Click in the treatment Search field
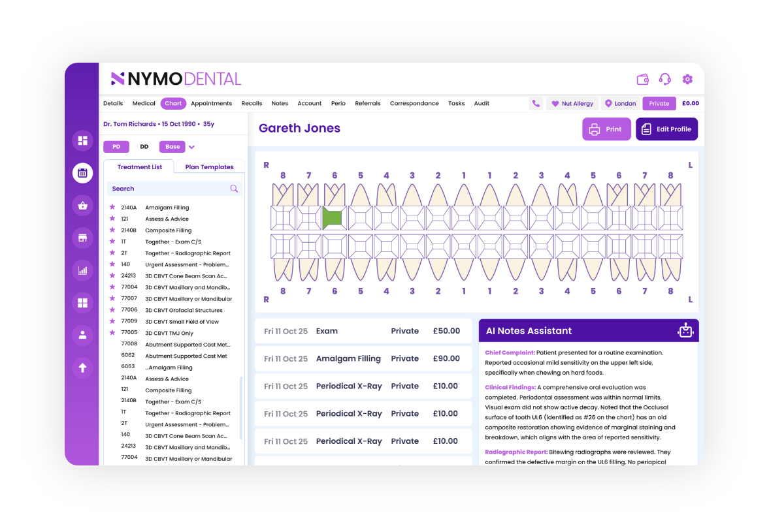769x532 pixels. point(174,189)
